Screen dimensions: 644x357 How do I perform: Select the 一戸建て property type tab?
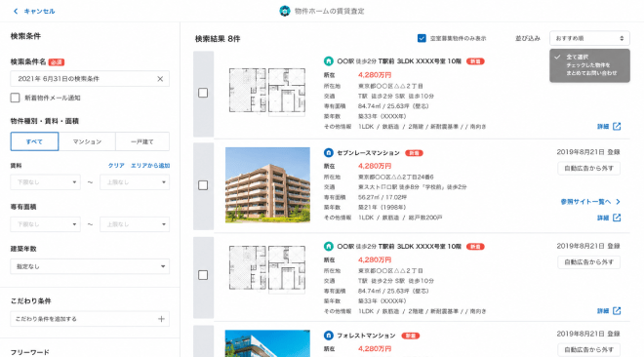pyautogui.click(x=142, y=141)
